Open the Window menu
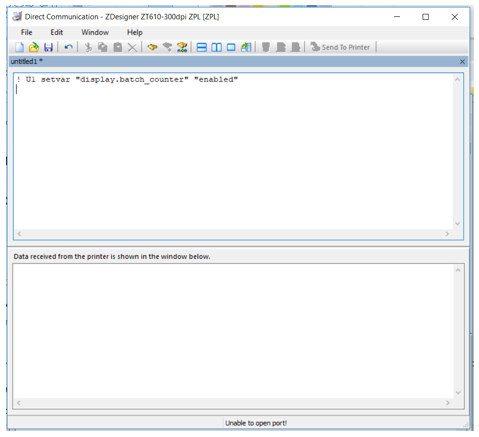 pos(95,32)
